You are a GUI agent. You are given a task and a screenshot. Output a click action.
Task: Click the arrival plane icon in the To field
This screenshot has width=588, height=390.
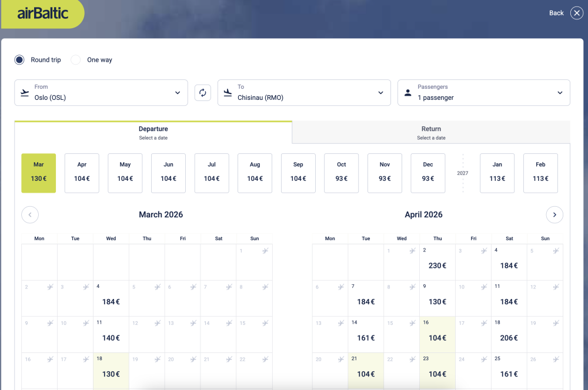coord(228,92)
